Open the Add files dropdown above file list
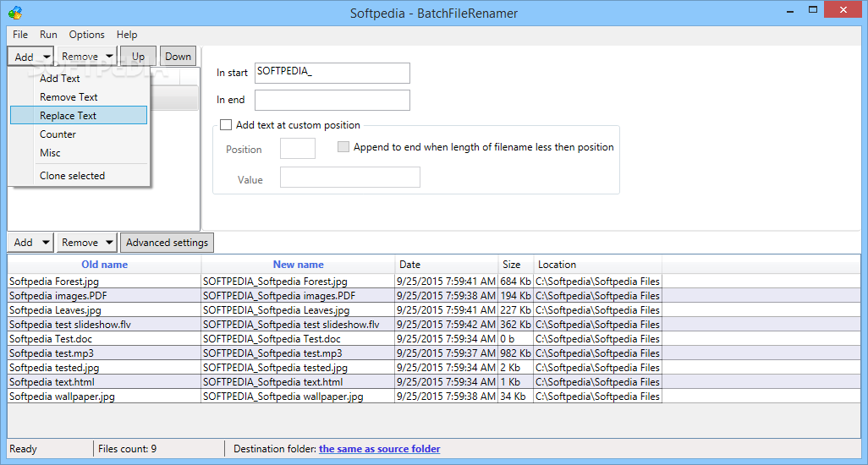 pyautogui.click(x=30, y=242)
